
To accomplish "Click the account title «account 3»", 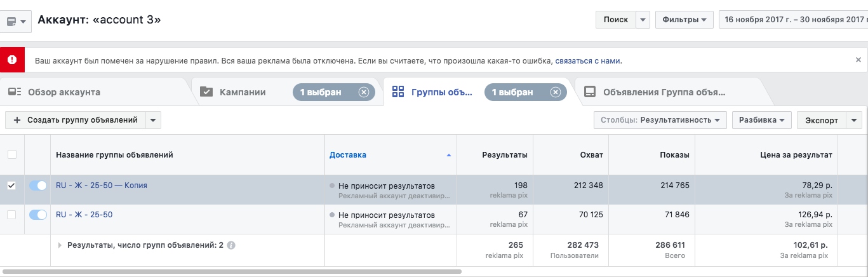I will click(126, 20).
